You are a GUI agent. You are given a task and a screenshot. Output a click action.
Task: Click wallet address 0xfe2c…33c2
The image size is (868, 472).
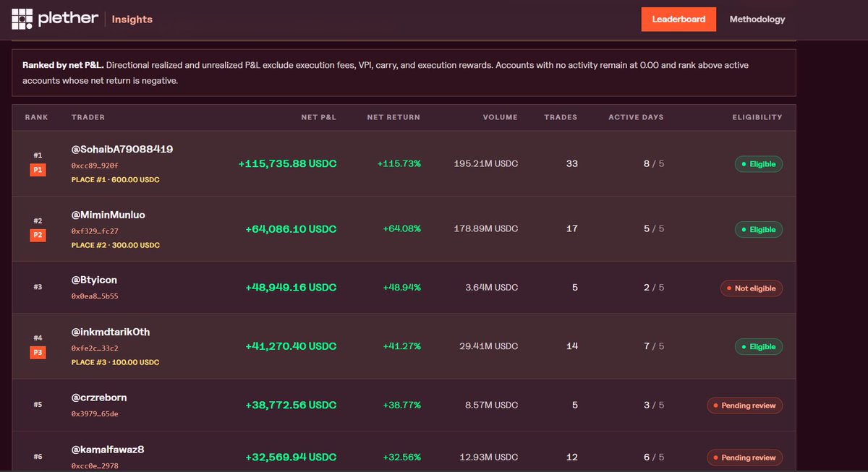tap(94, 348)
